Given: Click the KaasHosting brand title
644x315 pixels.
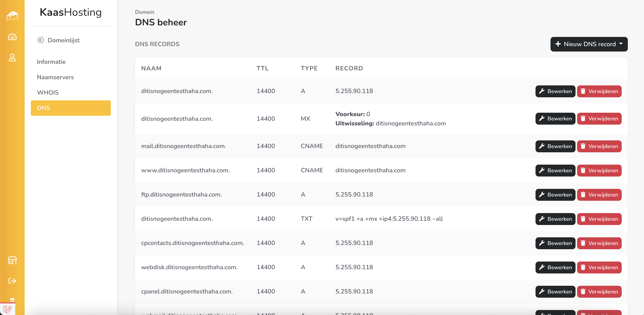Looking at the screenshot, I should 71,12.
